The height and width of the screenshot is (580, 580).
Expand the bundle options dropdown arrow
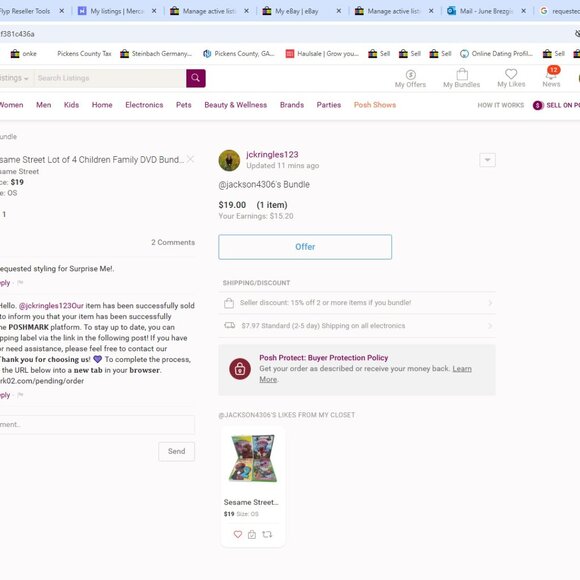pyautogui.click(x=487, y=160)
